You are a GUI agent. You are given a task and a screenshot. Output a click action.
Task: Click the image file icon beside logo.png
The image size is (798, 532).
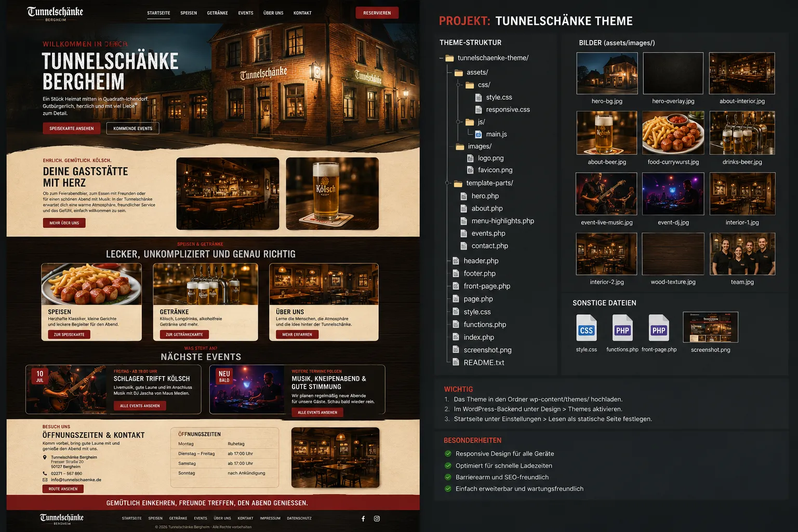pos(470,158)
